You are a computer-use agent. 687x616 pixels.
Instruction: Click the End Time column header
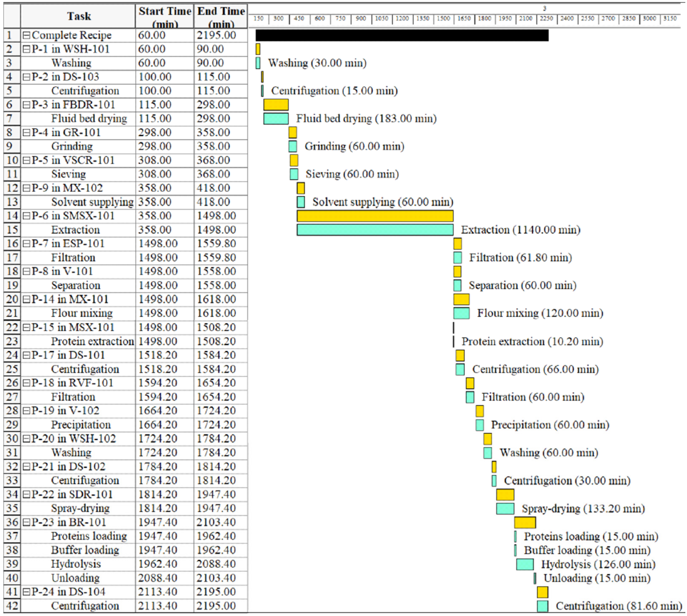pyautogui.click(x=221, y=16)
